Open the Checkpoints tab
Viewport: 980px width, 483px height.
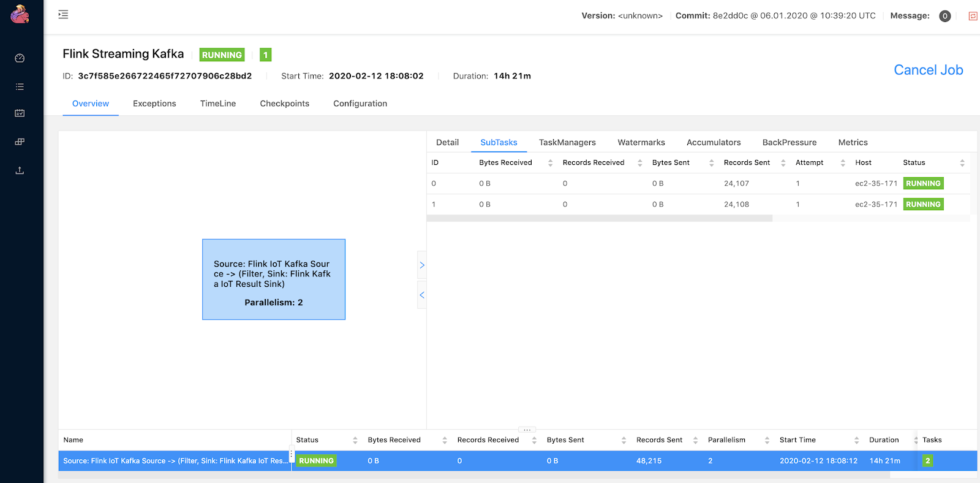(285, 104)
